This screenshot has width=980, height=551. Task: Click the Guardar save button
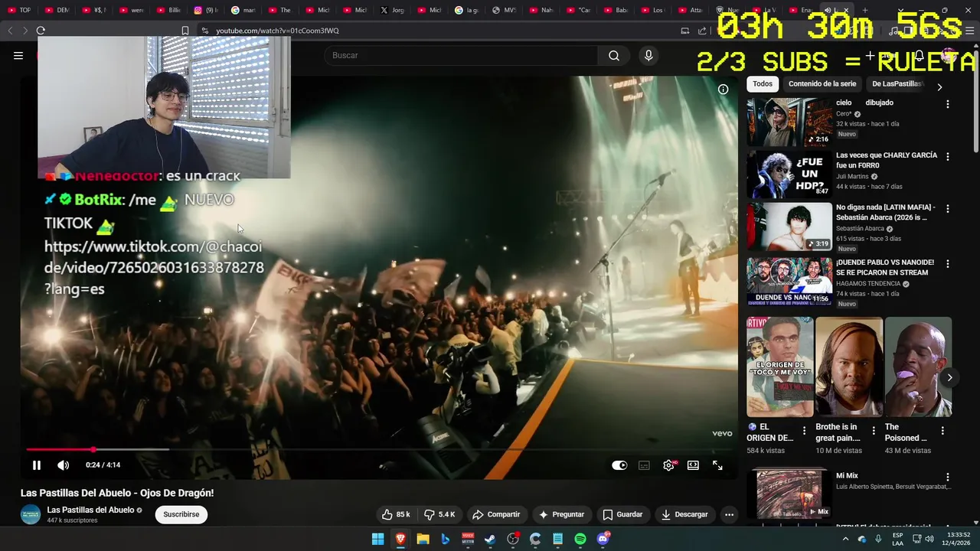tap(622, 514)
